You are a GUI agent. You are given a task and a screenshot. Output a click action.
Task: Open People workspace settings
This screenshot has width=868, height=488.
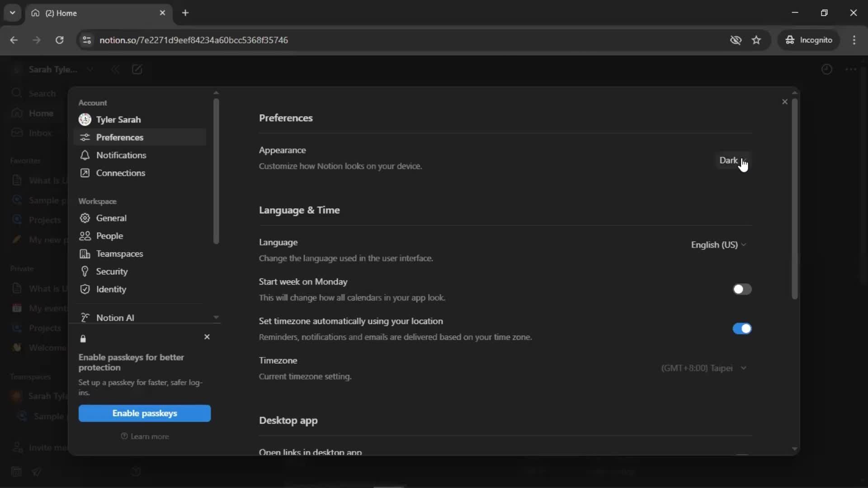tap(140, 236)
